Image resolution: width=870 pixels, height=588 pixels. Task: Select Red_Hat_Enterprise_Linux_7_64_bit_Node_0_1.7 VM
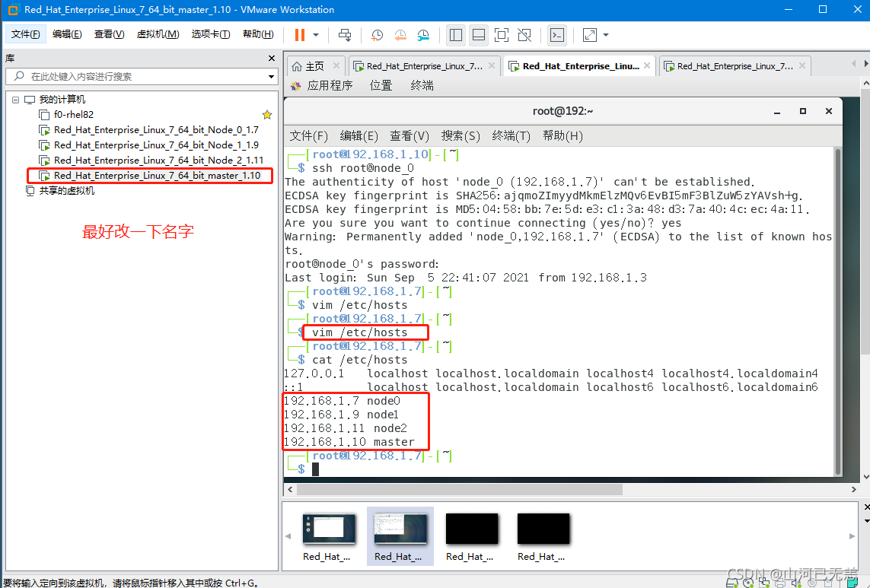tap(156, 130)
